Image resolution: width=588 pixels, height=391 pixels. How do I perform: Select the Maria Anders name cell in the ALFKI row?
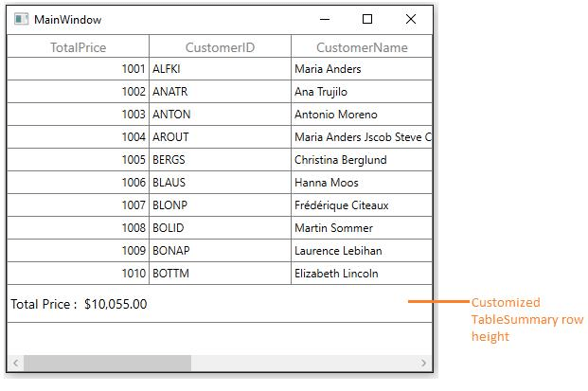click(362, 69)
